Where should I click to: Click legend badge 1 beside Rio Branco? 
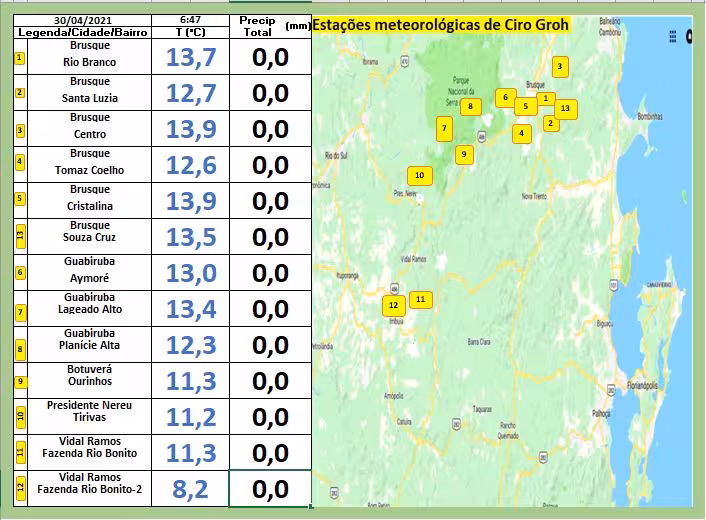pyautogui.click(x=19, y=57)
